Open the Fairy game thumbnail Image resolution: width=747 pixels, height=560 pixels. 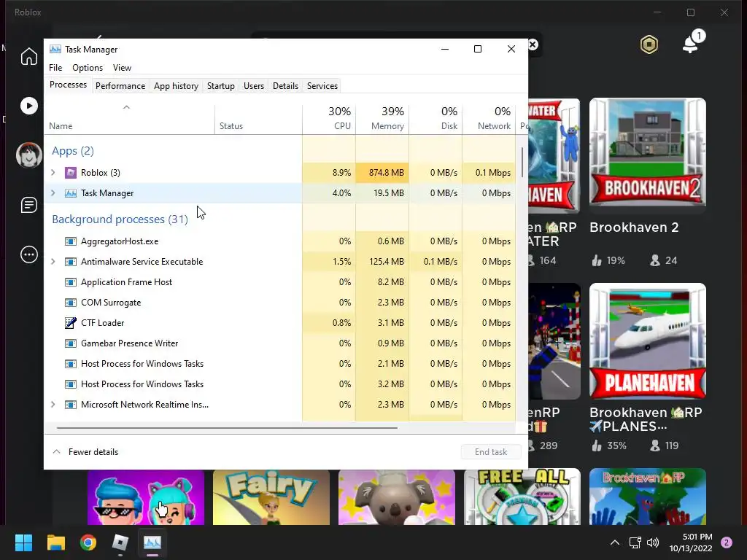click(x=271, y=497)
